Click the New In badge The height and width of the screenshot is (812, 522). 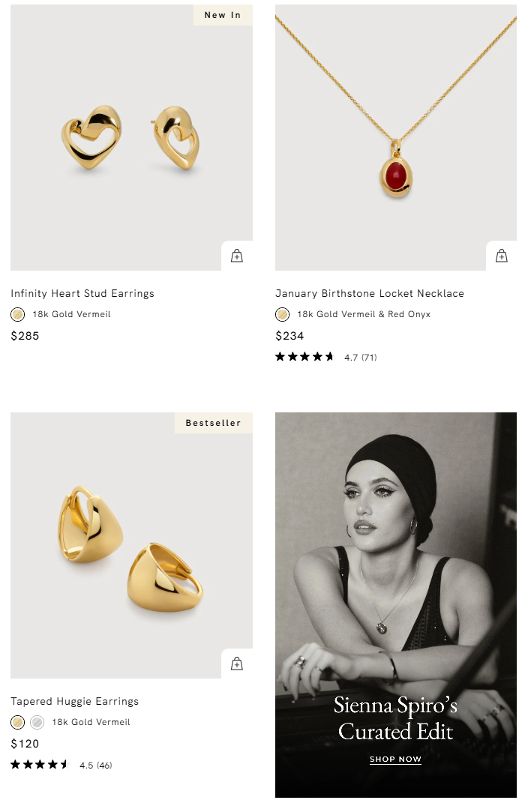tap(223, 15)
